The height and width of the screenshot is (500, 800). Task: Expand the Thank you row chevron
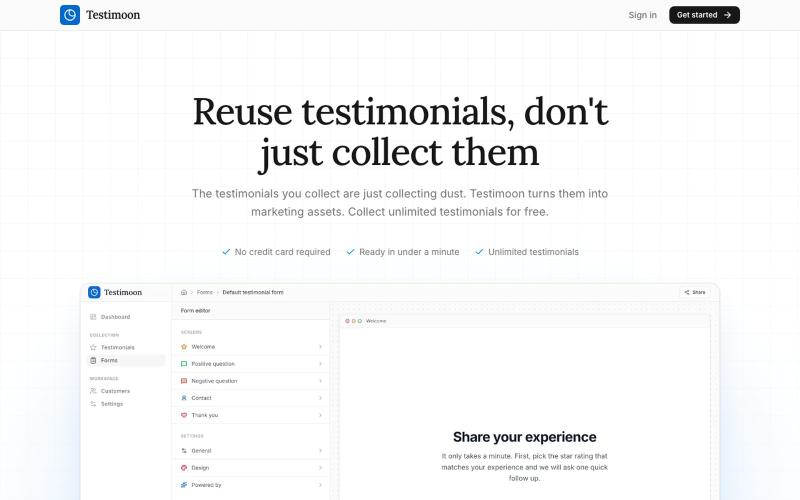pyautogui.click(x=320, y=415)
